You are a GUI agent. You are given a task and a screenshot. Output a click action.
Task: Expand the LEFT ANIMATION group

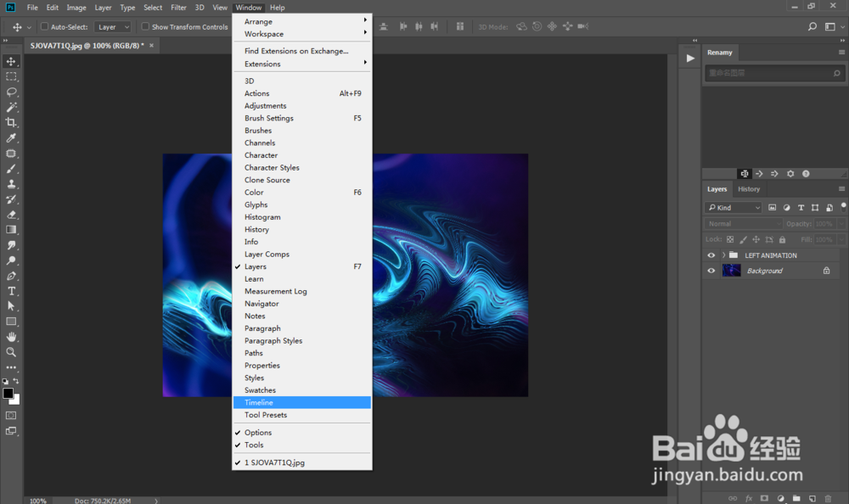[x=723, y=255]
